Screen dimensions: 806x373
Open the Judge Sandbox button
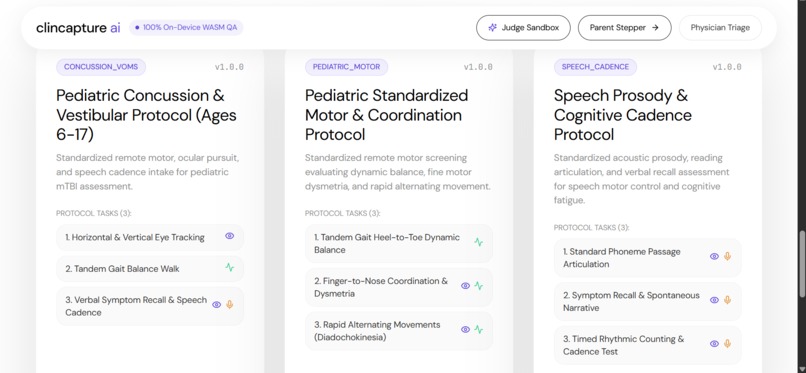tap(523, 28)
